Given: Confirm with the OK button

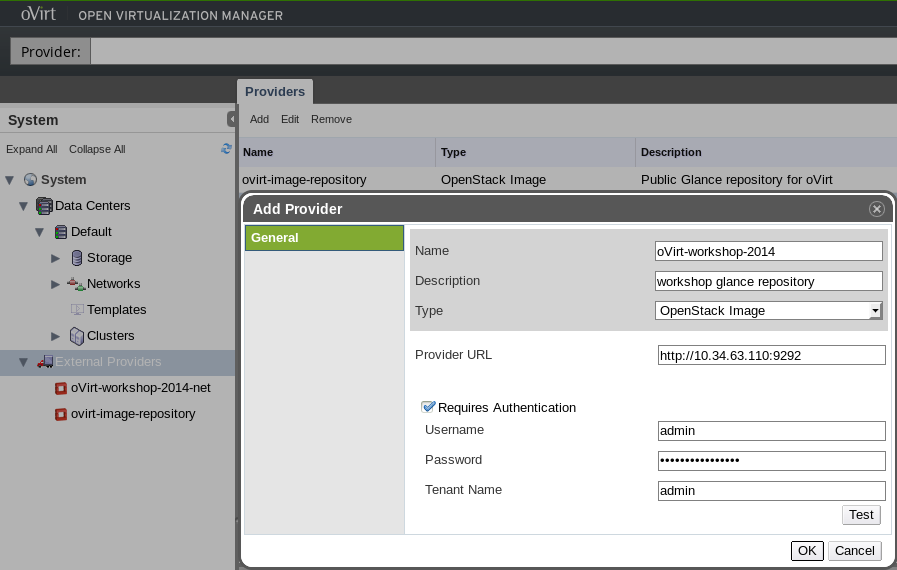Looking at the screenshot, I should click(x=807, y=551).
